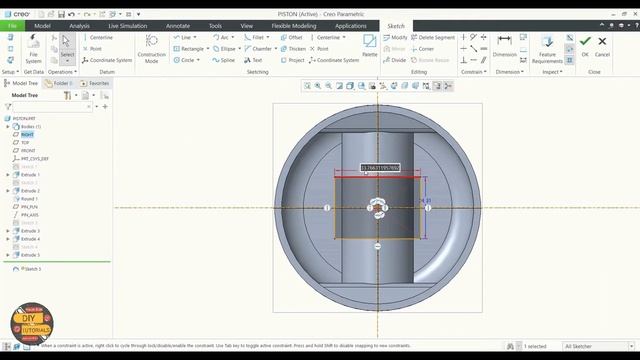This screenshot has height=360, width=640.
Task: Choose the datum Coordinate System tool
Action: 107,60
